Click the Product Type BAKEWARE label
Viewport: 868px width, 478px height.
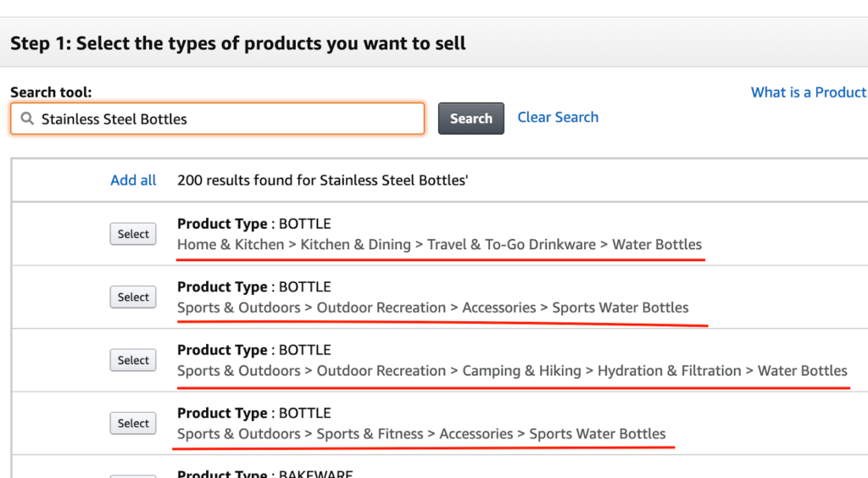264,474
